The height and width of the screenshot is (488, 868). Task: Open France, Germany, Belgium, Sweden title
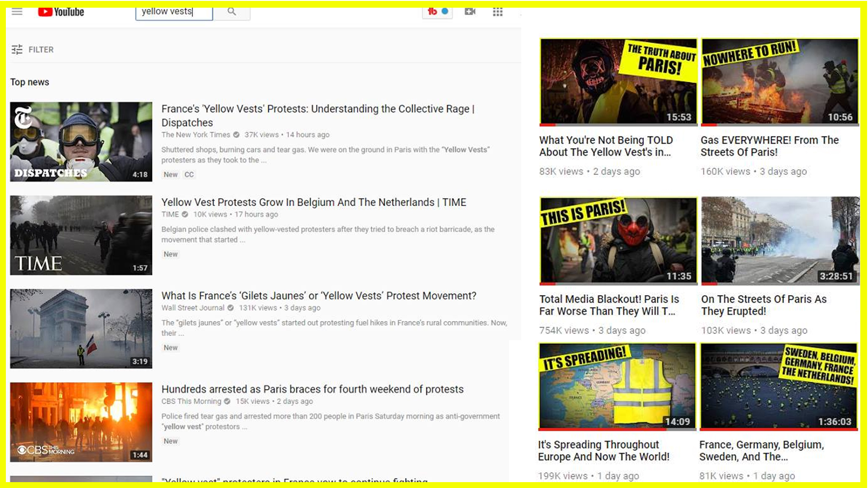[x=761, y=451]
